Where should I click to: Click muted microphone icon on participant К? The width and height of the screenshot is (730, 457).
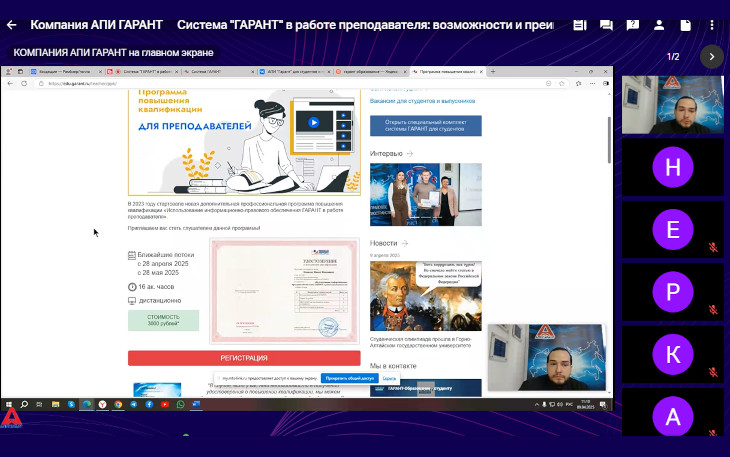coord(713,372)
